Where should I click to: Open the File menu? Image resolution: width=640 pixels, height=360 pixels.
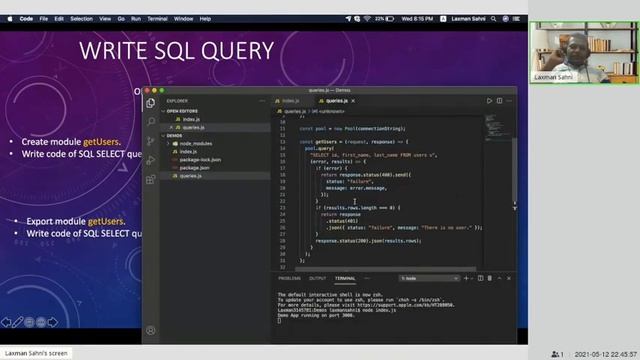(x=44, y=19)
